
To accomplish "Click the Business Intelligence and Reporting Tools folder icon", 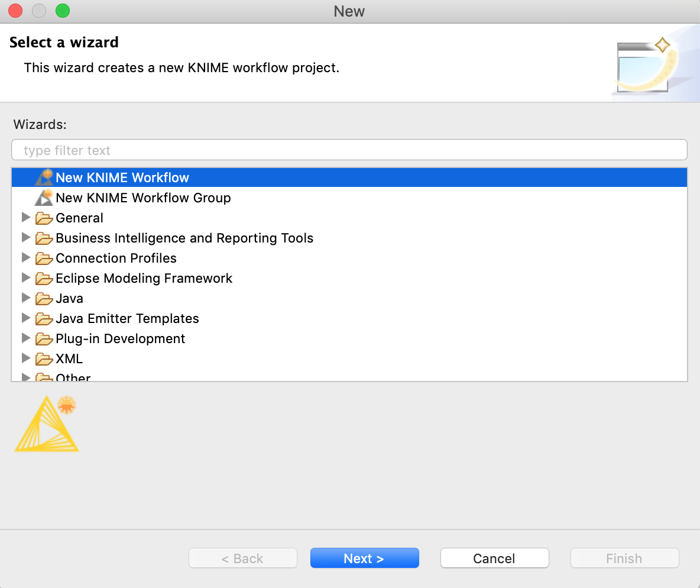I will [x=44, y=238].
